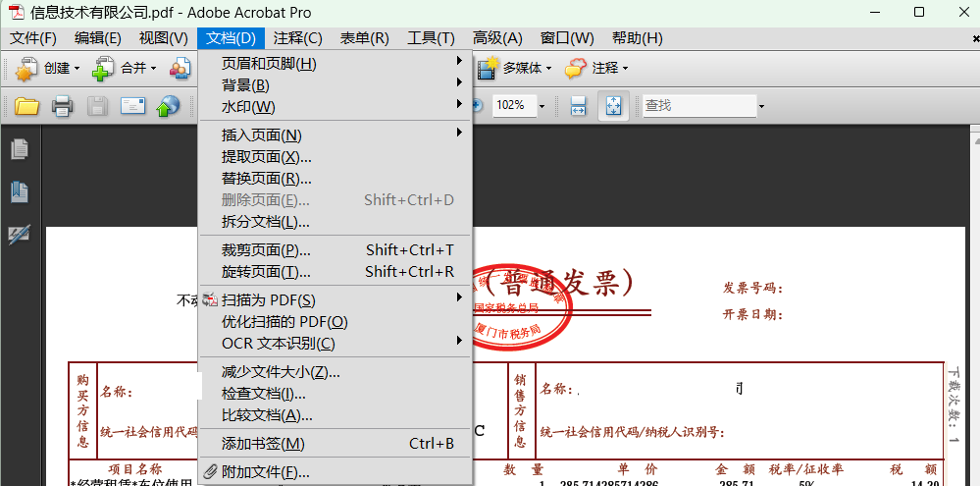The height and width of the screenshot is (486, 980).
Task: Click the 查找 search input field
Action: 699,106
